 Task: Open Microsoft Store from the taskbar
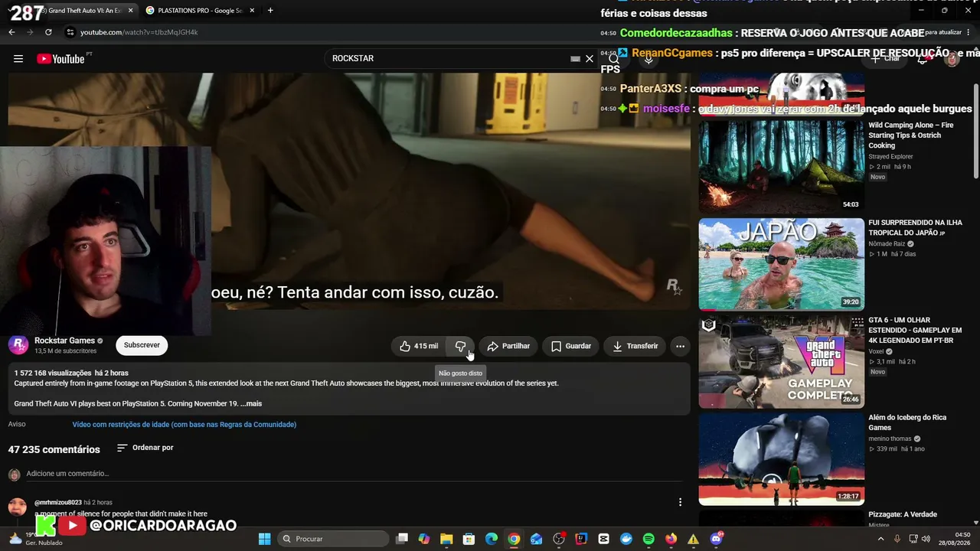pyautogui.click(x=469, y=539)
